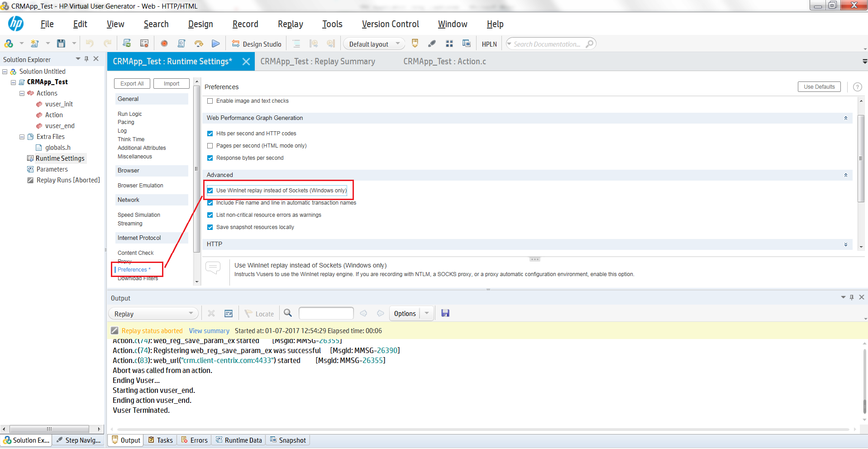
Task: Click the Add/New solution toolbar icon
Action: tap(9, 44)
